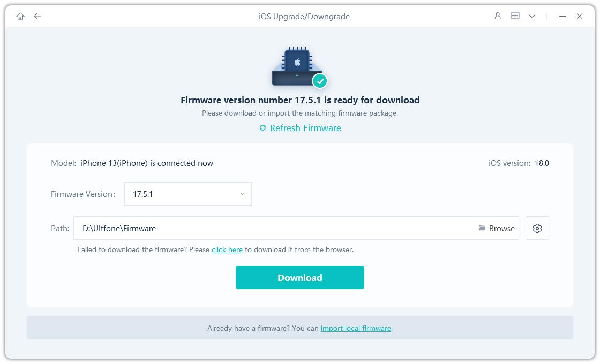Click the firmware path input field
This screenshot has height=364, width=600.
point(273,228)
